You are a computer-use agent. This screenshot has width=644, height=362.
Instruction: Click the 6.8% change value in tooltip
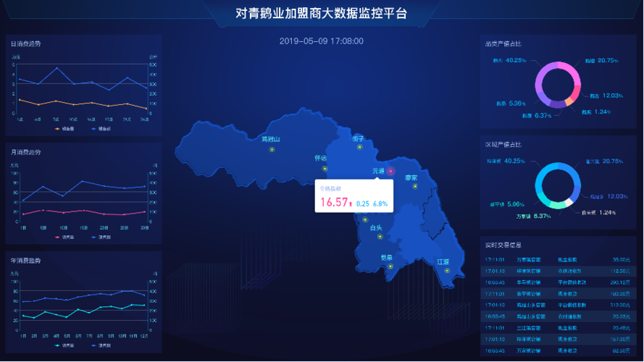pos(380,203)
